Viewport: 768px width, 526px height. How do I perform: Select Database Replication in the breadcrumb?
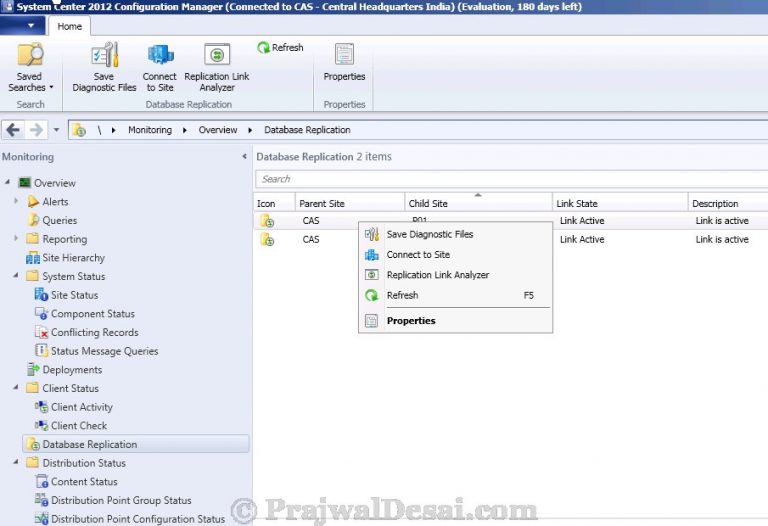point(307,130)
